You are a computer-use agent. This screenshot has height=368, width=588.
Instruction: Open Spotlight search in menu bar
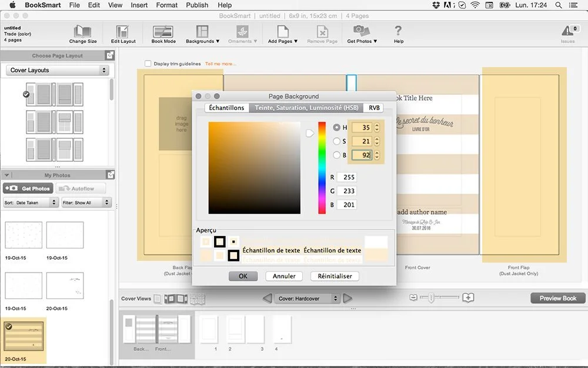pos(559,5)
